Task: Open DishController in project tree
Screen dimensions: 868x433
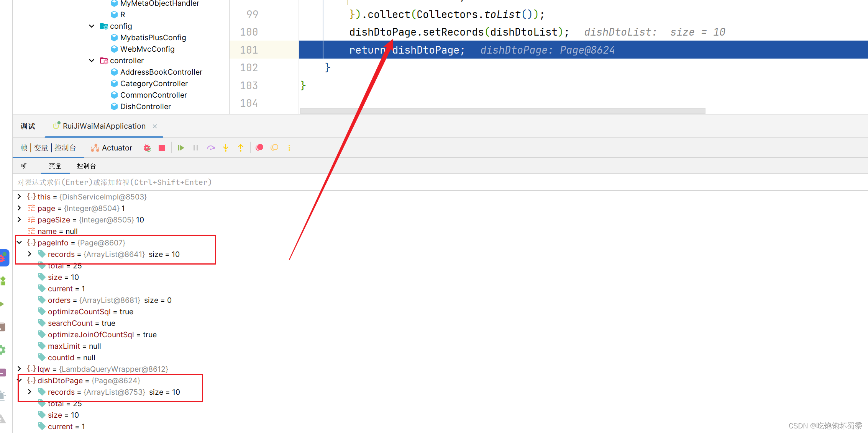Action: tap(145, 106)
